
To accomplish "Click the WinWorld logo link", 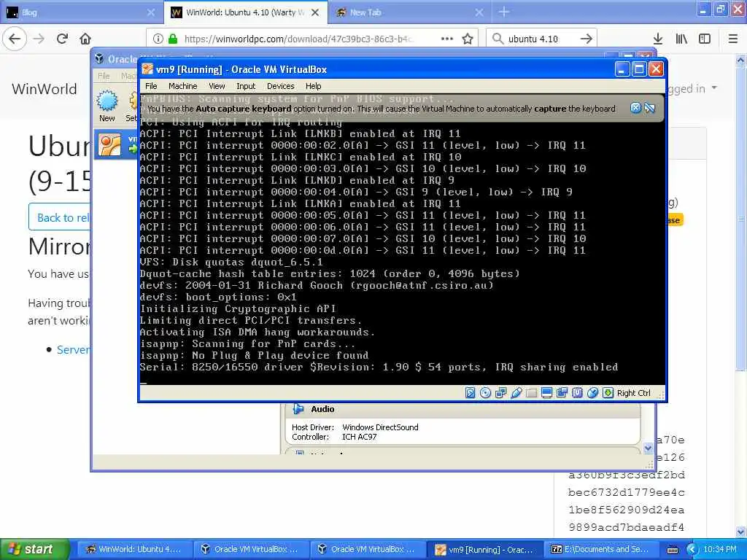I will tap(44, 88).
